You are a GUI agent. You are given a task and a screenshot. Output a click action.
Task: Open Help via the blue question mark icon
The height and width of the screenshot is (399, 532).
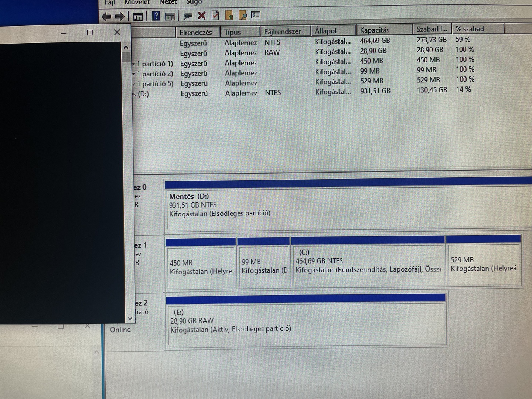156,16
